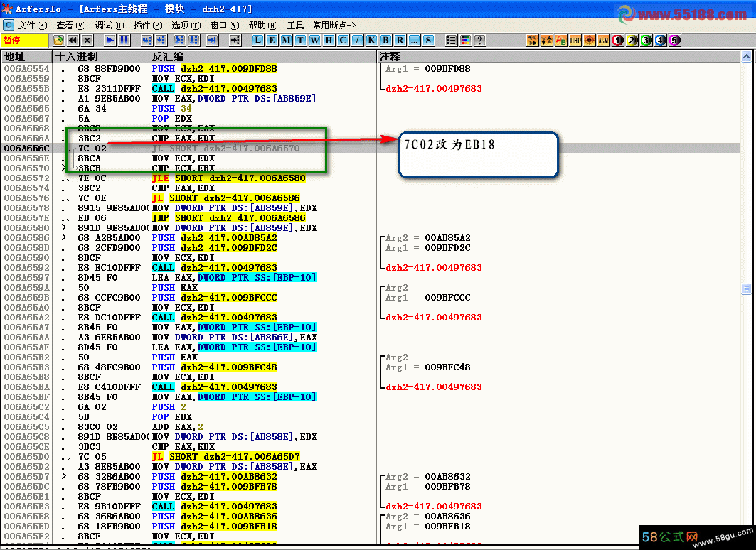Open the 插件(P) menu
The width and height of the screenshot is (756, 550).
(x=148, y=25)
